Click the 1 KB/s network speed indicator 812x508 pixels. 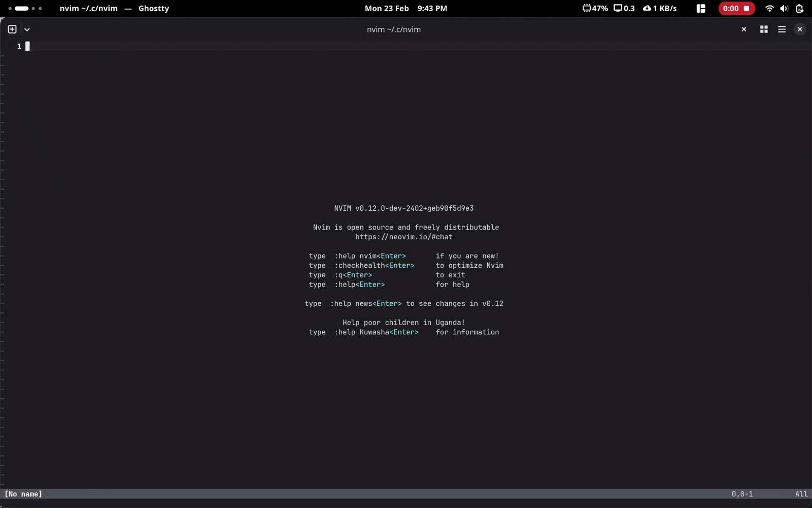[660, 9]
